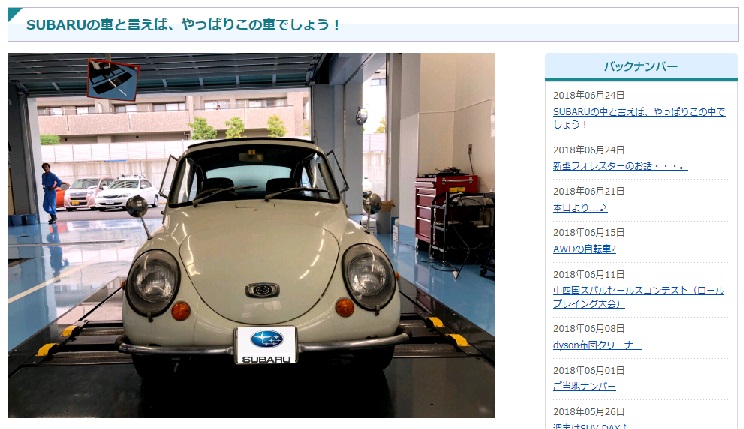744x429 pixels.
Task: Open the article title SUBARUの車と言えば heading
Action: click(x=184, y=24)
